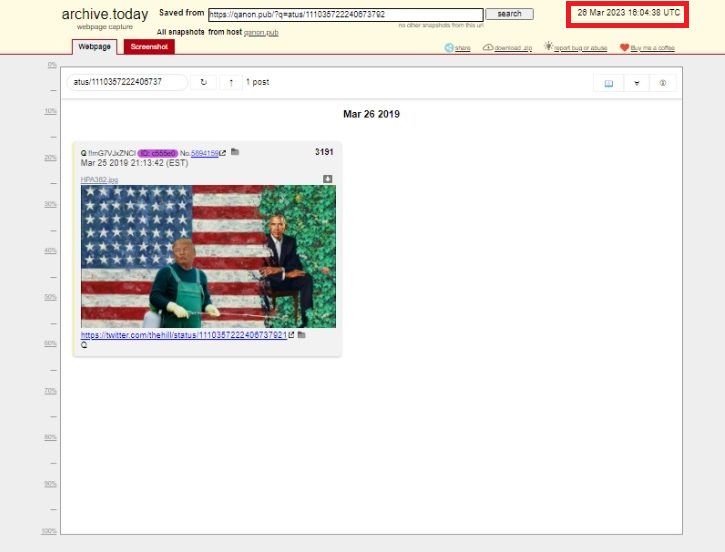Jump to the 90% page marker

click(50, 484)
